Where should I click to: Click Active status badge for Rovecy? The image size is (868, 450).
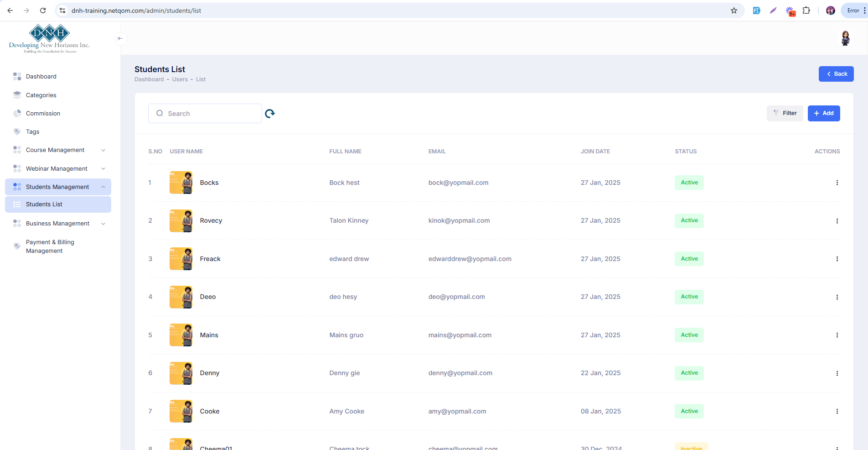[x=689, y=221]
